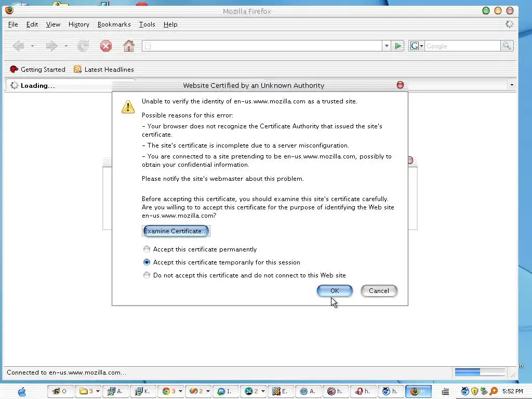
Task: Click the orange magnifier tray icon
Action: (494, 392)
